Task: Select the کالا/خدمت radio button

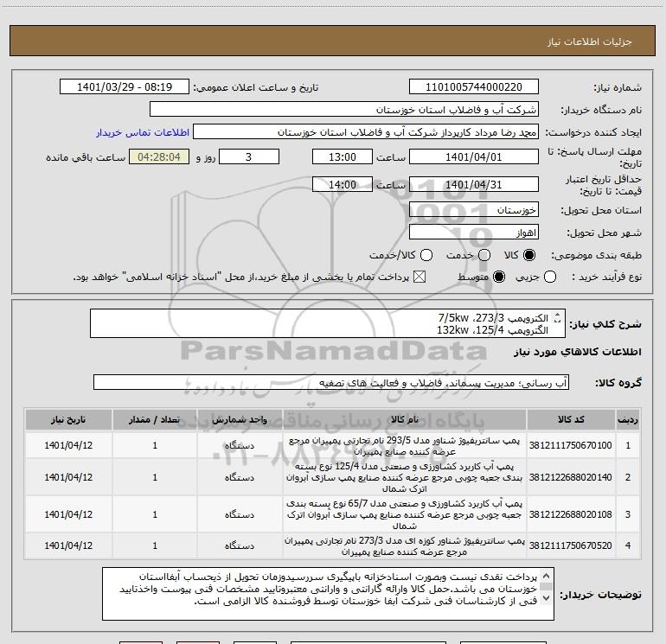Action: (x=426, y=255)
